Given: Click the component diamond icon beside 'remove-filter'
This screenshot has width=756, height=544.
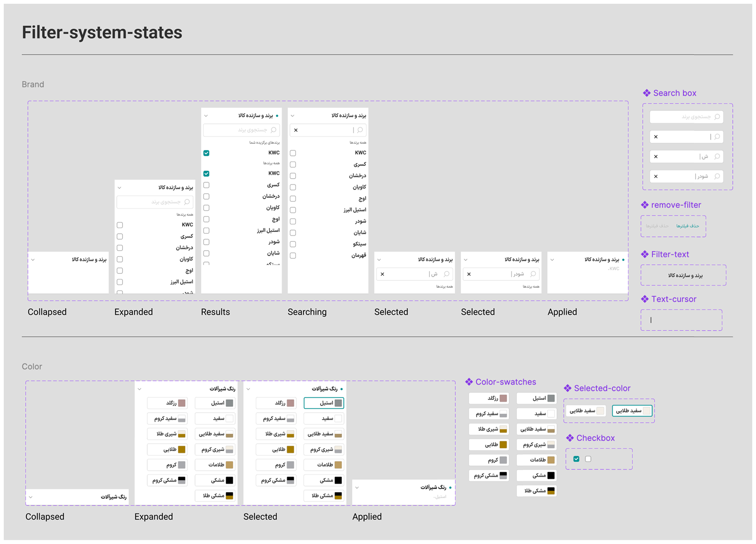Looking at the screenshot, I should click(x=645, y=205).
